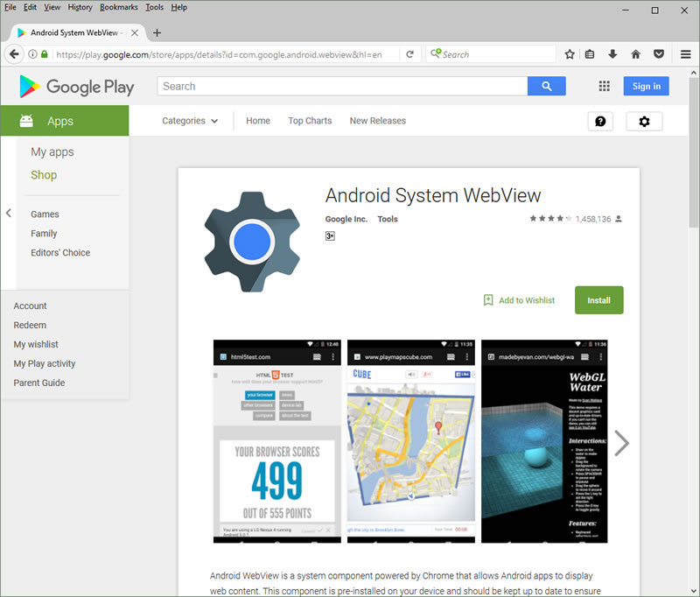Open the File menu

click(x=10, y=7)
